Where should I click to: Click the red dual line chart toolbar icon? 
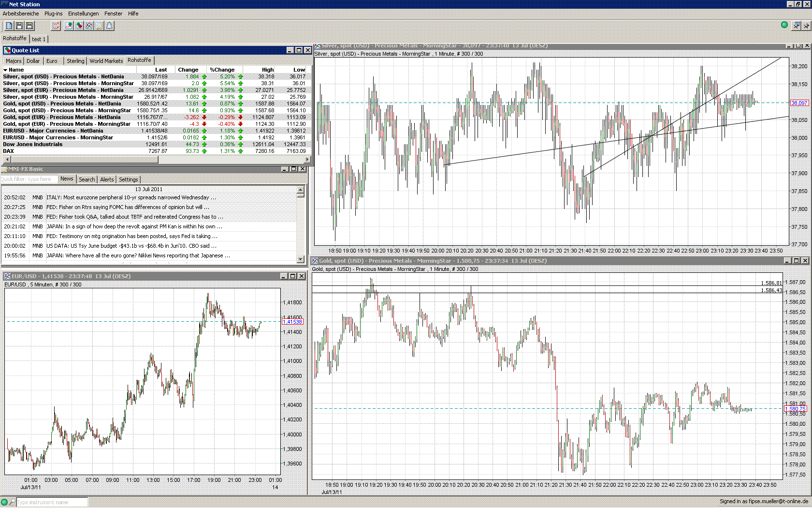(x=56, y=26)
